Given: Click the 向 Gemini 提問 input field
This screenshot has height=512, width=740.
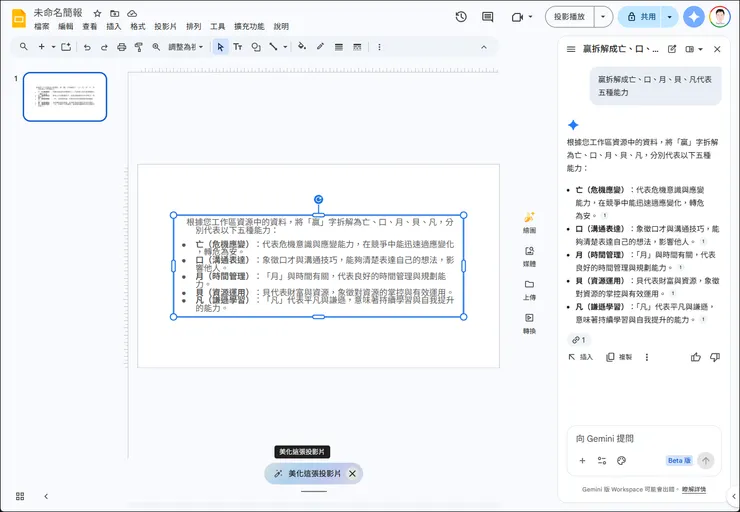Looking at the screenshot, I should point(644,438).
